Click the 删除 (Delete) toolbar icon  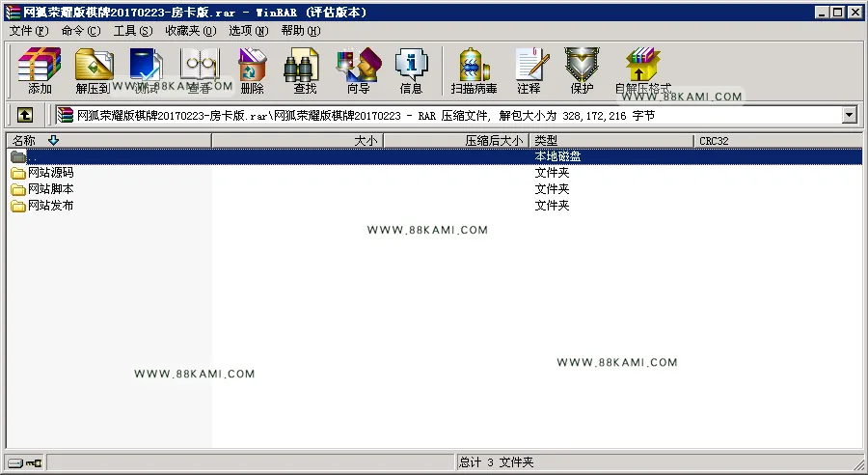(252, 70)
